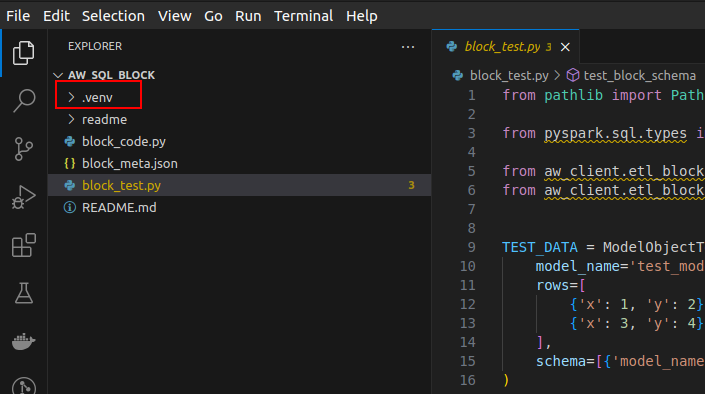
Task: Click block_test.py in the breadcrumb bar
Action: (x=509, y=76)
